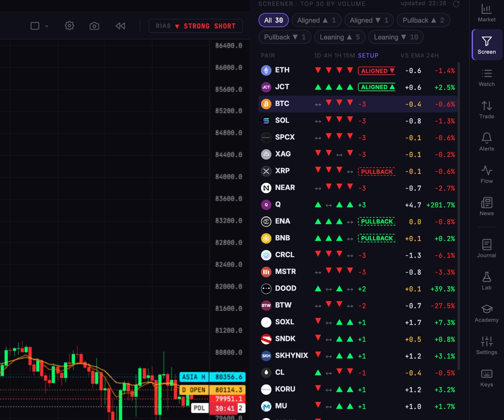Open the Flow panel
Screen dimensions: 504x420
point(486,175)
